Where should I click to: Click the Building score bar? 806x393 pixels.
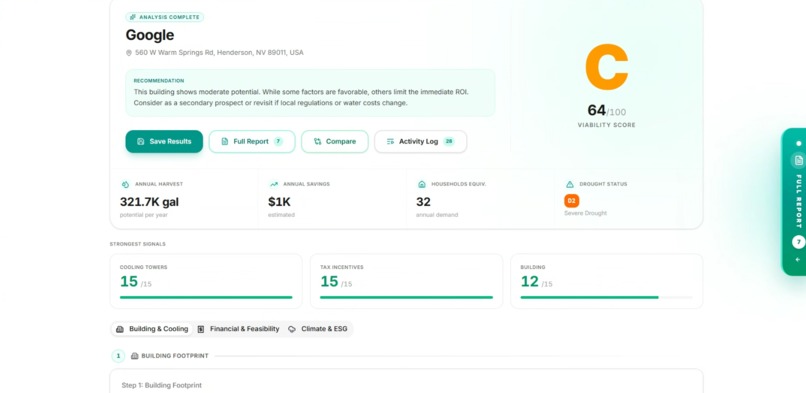click(607, 297)
